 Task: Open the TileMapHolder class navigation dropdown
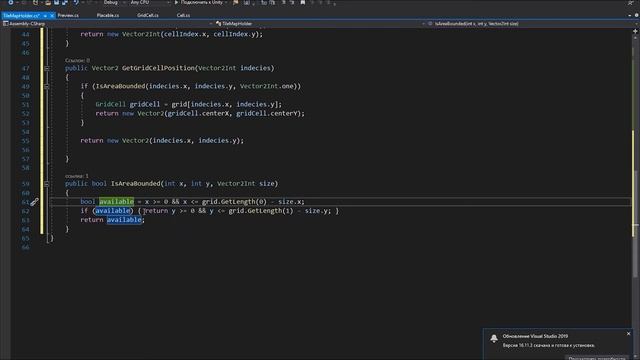point(320,24)
